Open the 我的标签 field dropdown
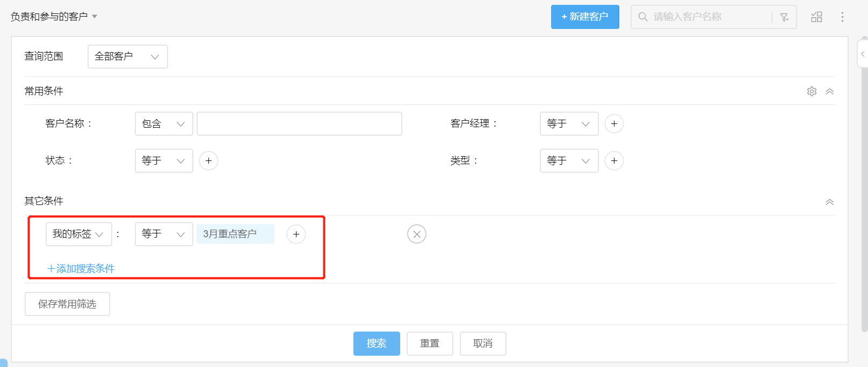The image size is (868, 367). tap(78, 234)
